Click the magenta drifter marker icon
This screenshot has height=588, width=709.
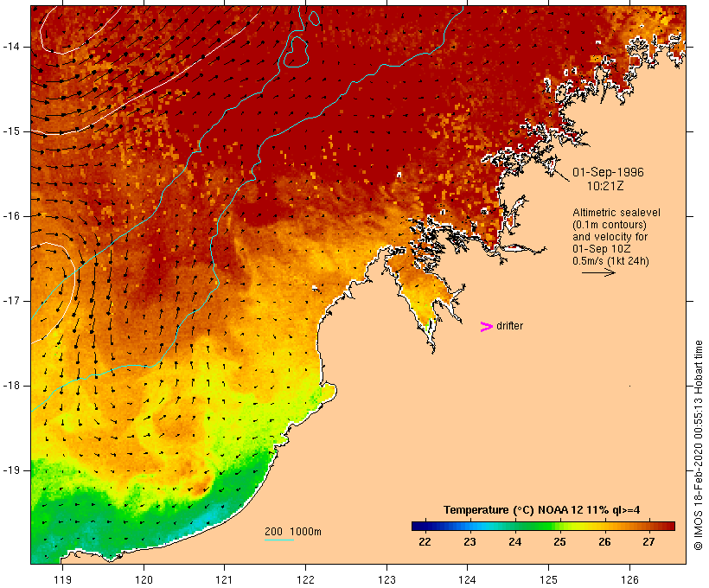(x=486, y=327)
